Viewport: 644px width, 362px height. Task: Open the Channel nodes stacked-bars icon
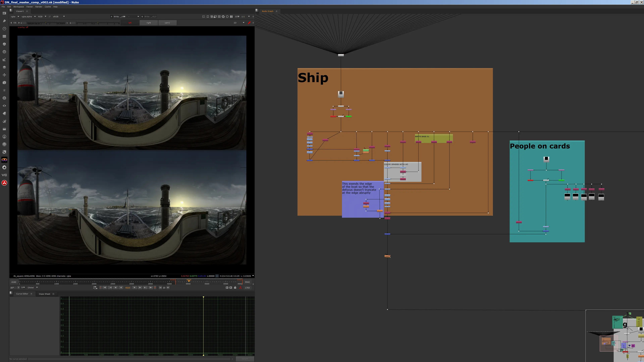(4, 37)
